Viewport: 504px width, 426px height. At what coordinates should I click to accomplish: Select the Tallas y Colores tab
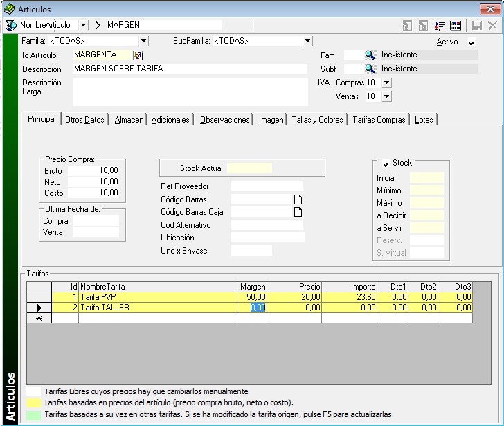pos(317,120)
